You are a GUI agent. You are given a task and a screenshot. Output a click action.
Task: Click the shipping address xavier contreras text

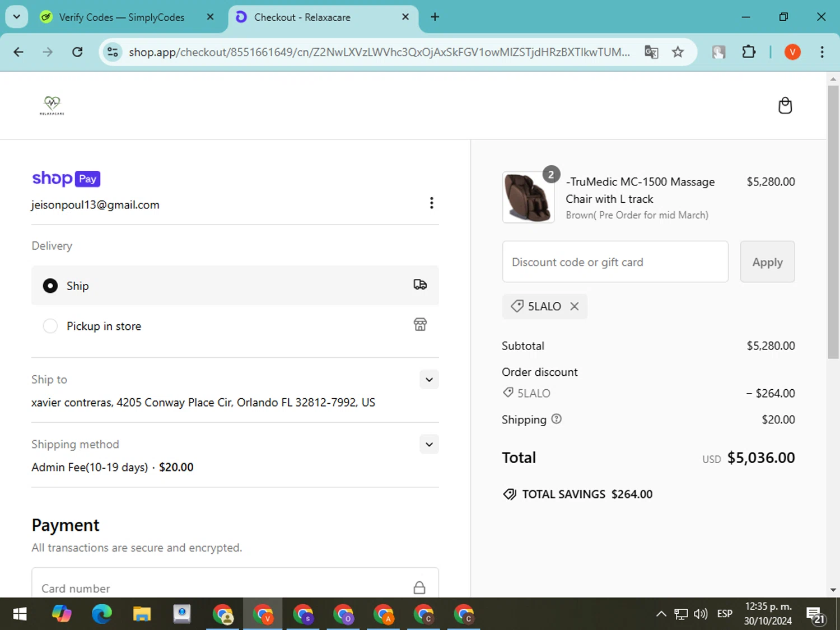[x=203, y=403]
